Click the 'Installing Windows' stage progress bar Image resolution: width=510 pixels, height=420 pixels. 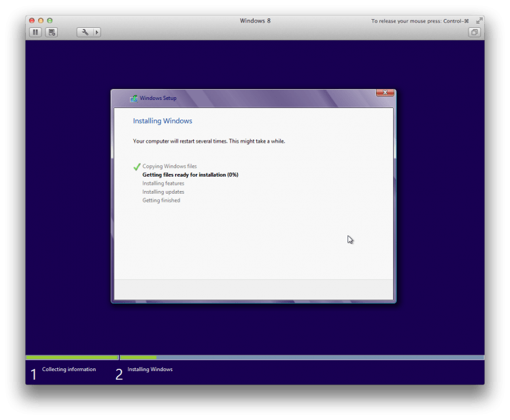(302, 357)
